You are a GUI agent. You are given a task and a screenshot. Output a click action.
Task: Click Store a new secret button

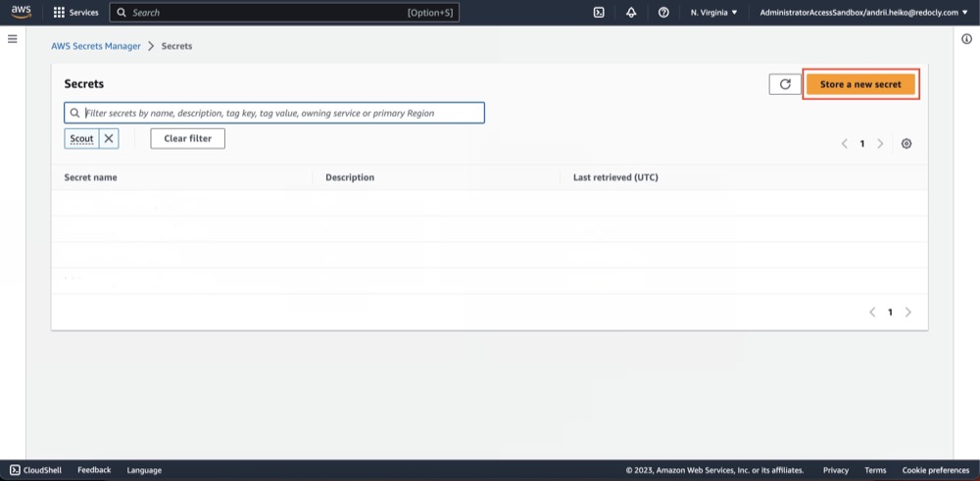(x=860, y=84)
